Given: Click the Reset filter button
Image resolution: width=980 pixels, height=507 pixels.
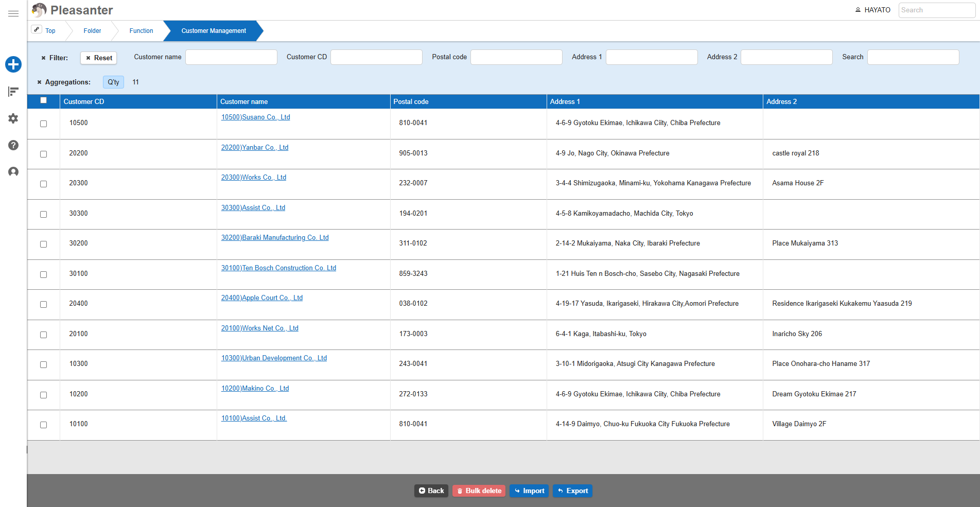Looking at the screenshot, I should [x=99, y=58].
